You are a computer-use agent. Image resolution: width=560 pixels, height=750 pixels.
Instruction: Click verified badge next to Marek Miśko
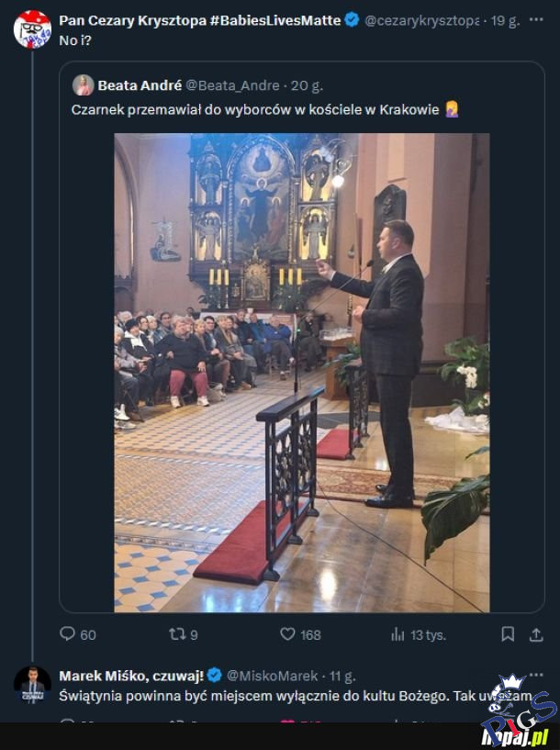click(214, 676)
